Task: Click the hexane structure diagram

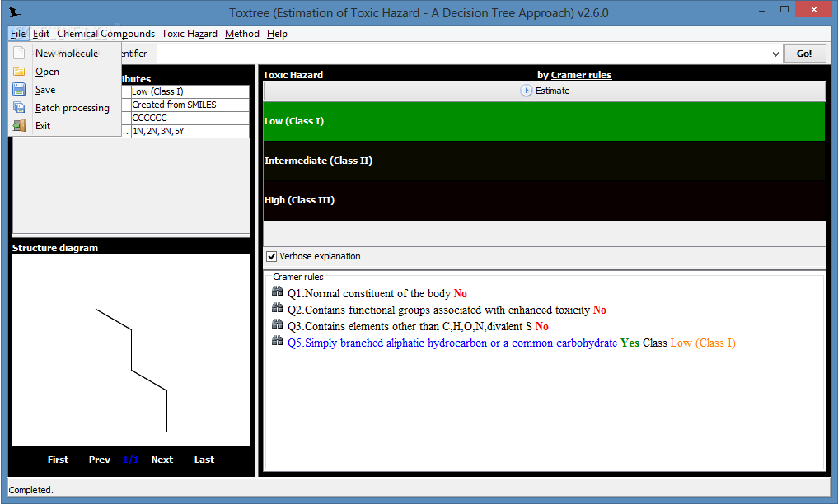Action: (x=132, y=350)
